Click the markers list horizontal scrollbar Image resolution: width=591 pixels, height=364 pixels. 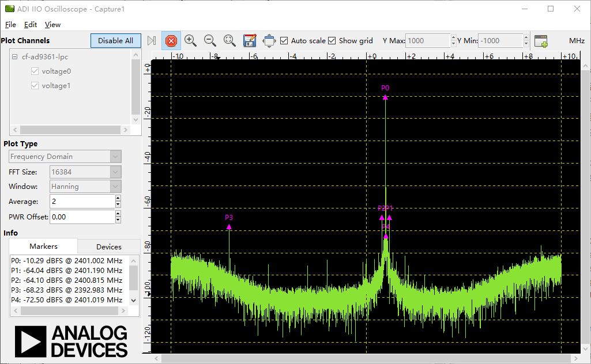(x=69, y=311)
